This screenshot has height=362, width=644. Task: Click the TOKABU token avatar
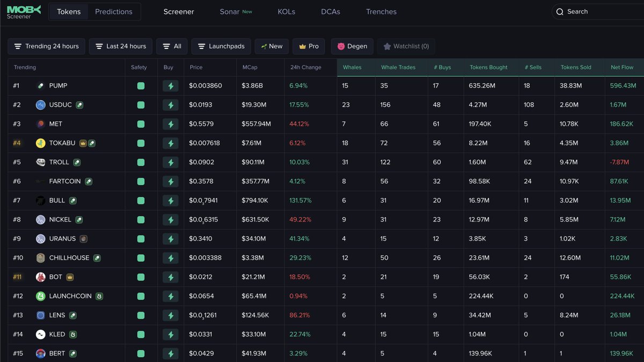pyautogui.click(x=40, y=143)
